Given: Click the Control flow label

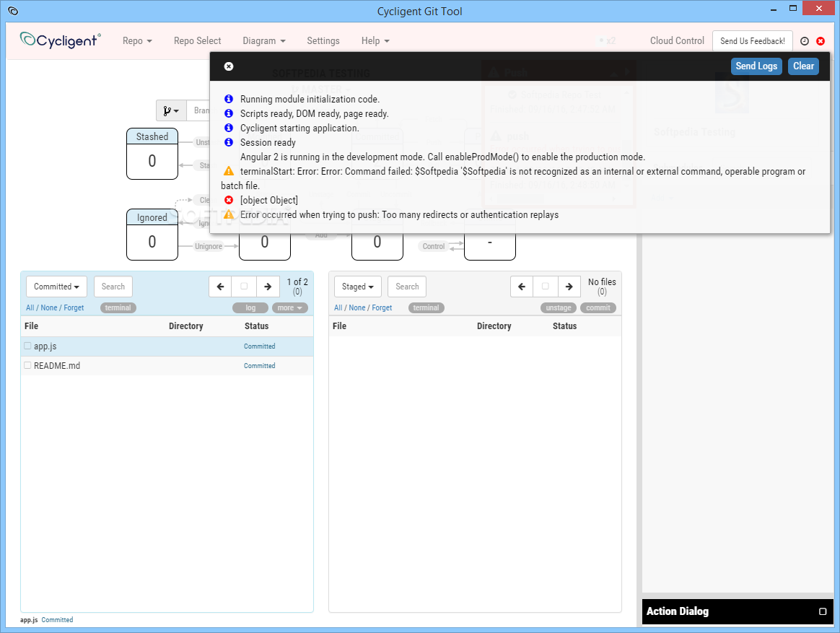Looking at the screenshot, I should (434, 247).
